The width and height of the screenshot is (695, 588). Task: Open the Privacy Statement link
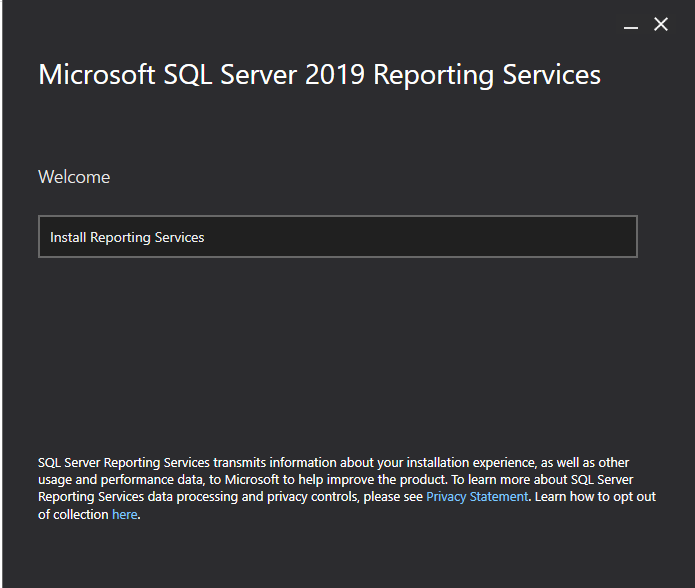(x=476, y=497)
